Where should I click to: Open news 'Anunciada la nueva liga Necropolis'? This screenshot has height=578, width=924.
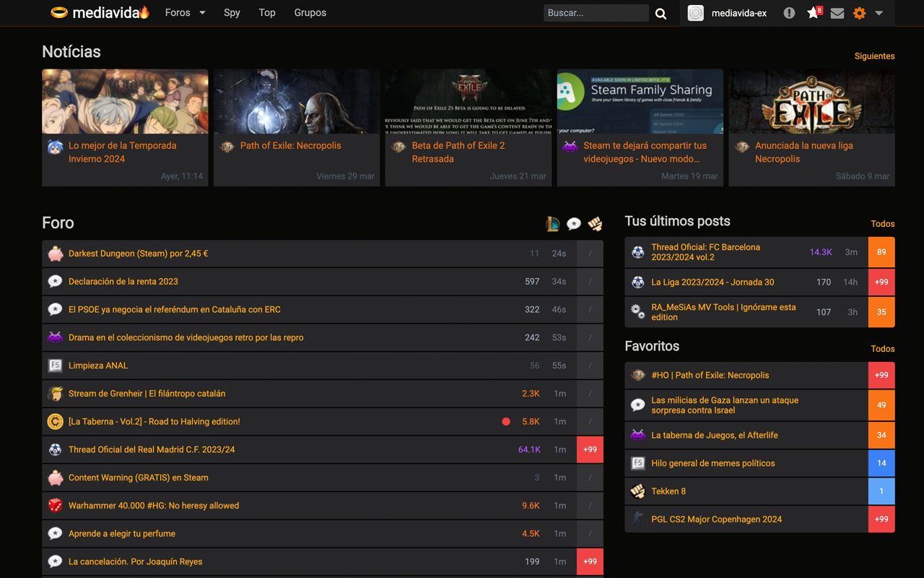click(804, 152)
